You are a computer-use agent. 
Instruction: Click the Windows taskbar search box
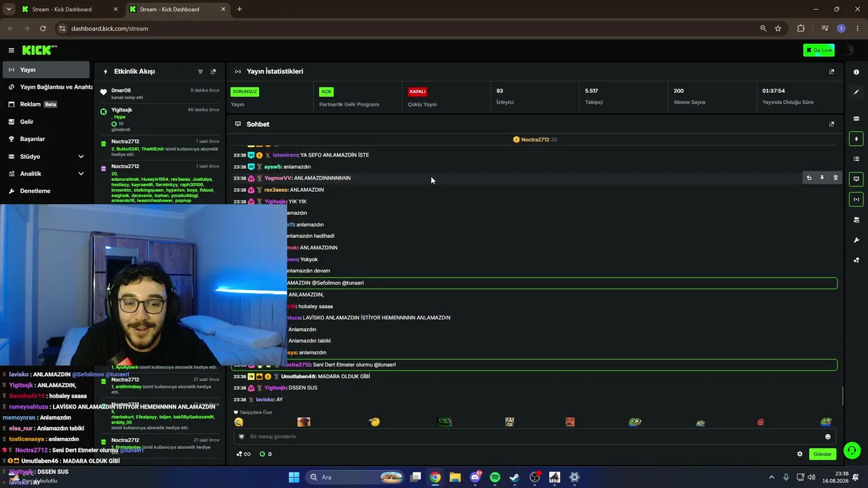(355, 477)
